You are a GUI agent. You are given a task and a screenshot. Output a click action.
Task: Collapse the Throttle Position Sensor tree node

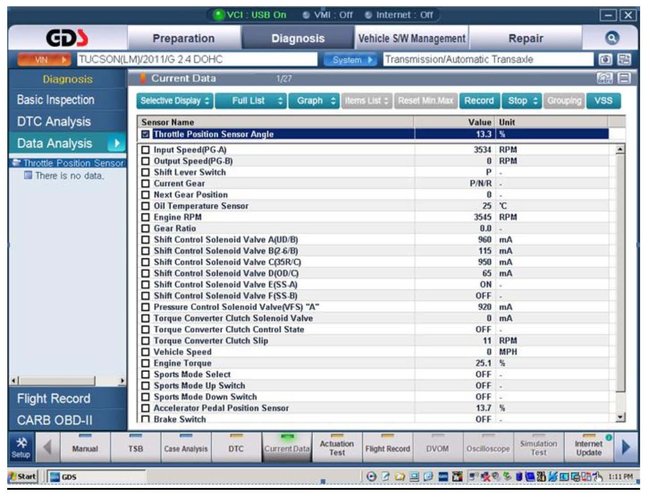[x=17, y=162]
